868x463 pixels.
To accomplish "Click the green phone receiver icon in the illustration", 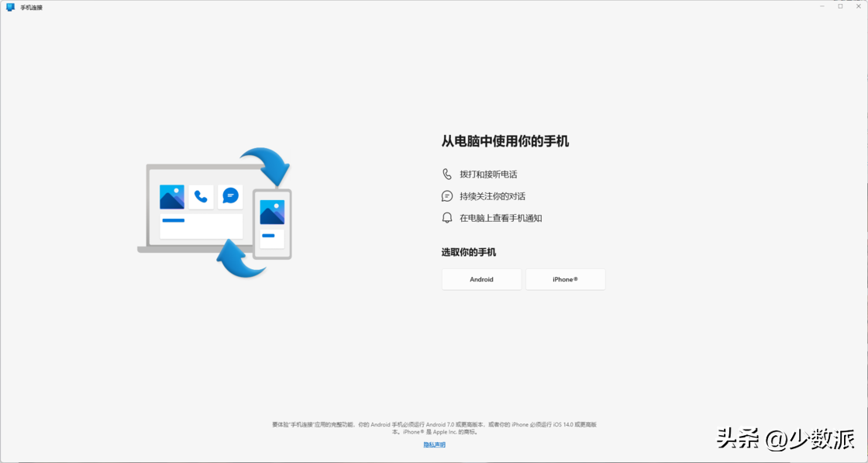I will (200, 197).
